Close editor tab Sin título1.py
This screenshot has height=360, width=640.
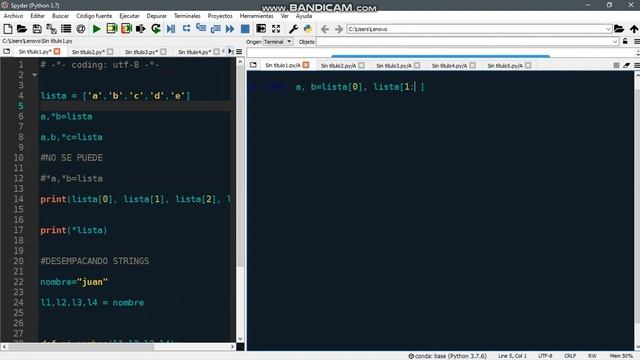coord(57,51)
